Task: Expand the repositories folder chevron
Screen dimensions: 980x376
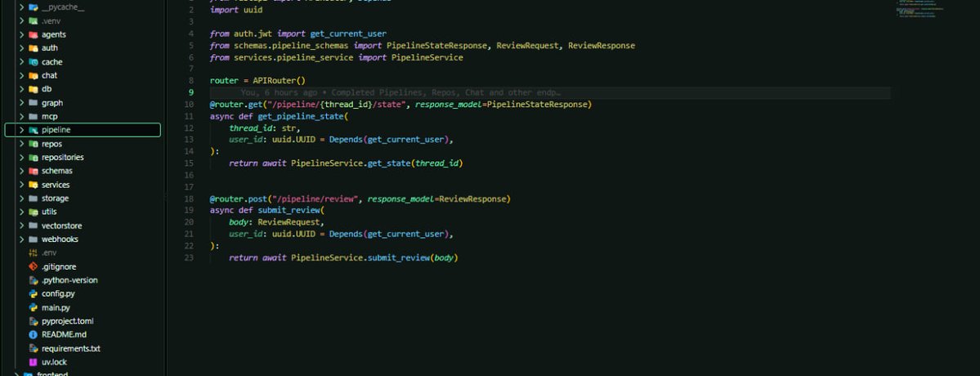Action: (x=22, y=158)
